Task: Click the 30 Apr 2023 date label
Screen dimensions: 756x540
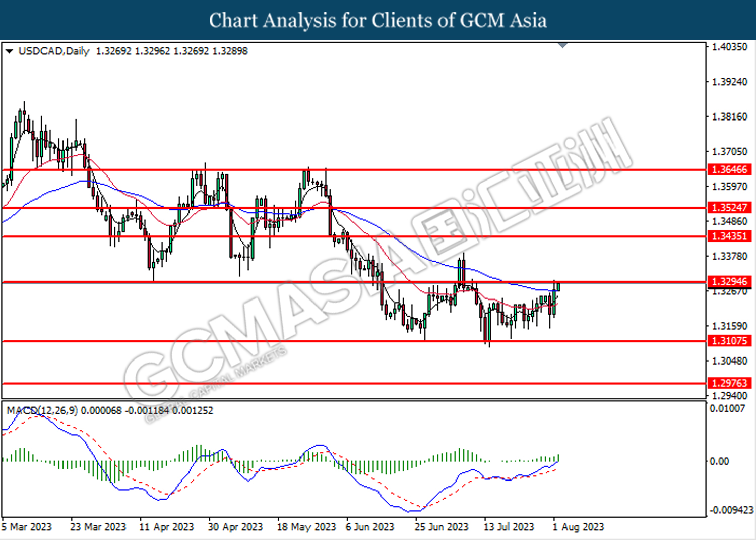Action: tap(235, 527)
